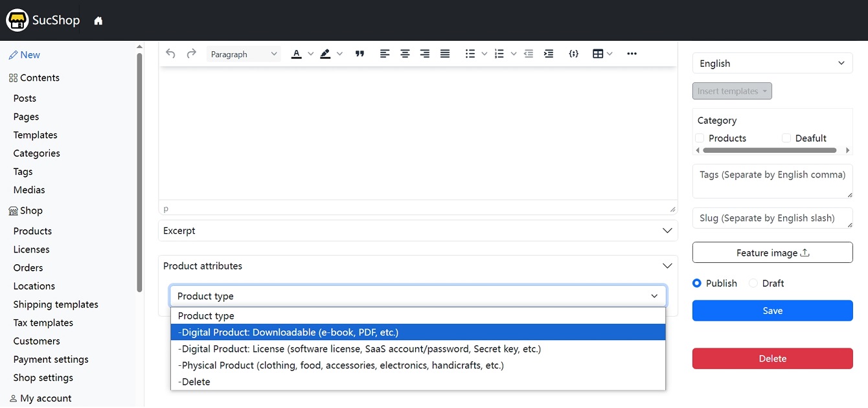Expand the Excerpt section

point(418,231)
